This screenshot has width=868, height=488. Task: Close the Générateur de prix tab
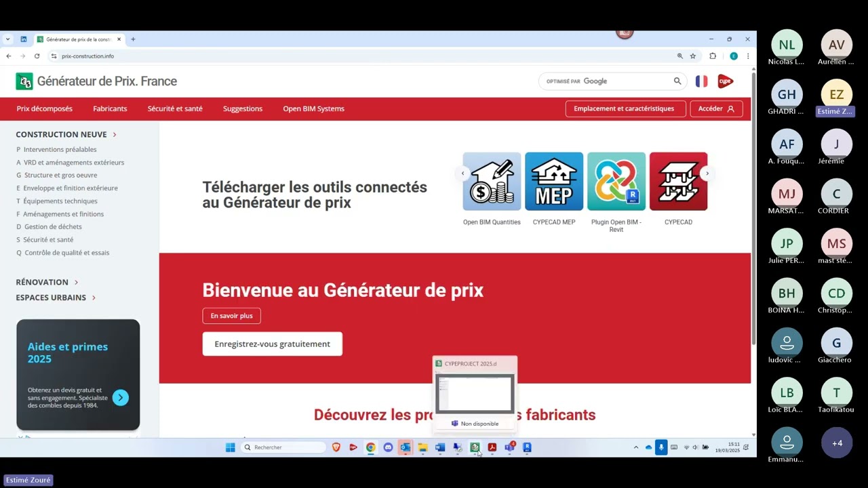(119, 39)
